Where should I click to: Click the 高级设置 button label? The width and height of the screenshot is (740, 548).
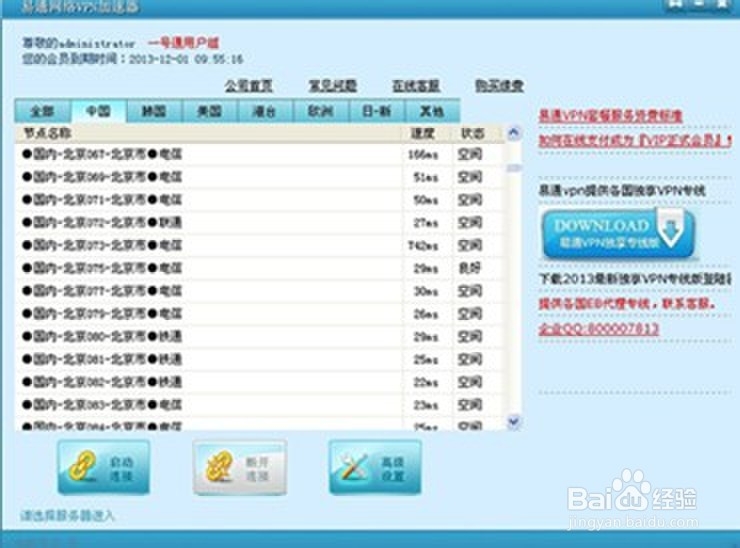coord(394,469)
